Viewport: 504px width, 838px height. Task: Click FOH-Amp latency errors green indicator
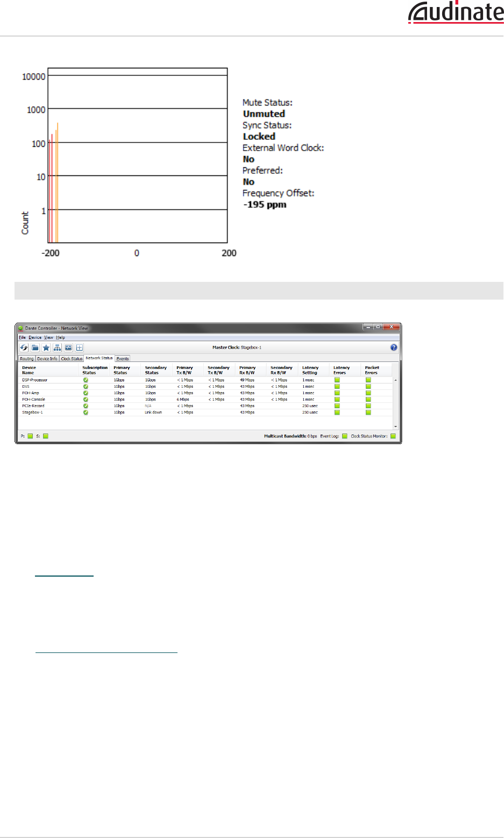coord(337,393)
